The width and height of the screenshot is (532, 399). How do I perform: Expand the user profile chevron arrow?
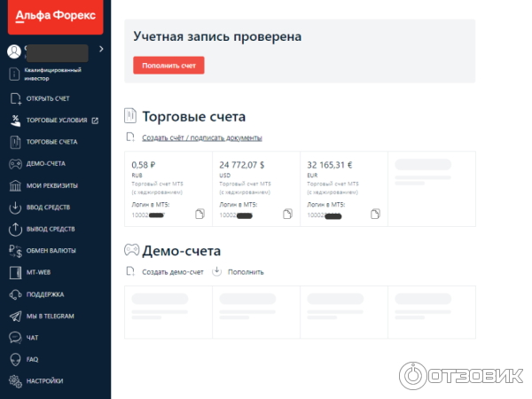(101, 49)
